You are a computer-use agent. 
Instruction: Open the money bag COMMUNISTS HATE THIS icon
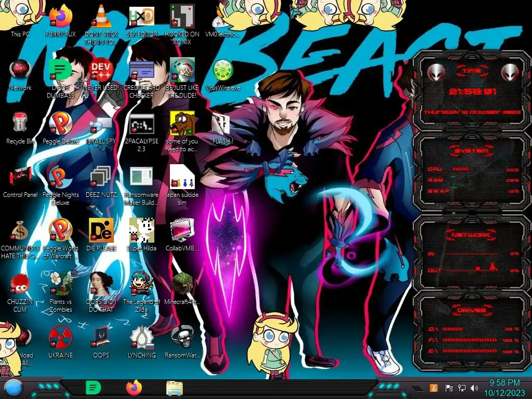tap(20, 239)
